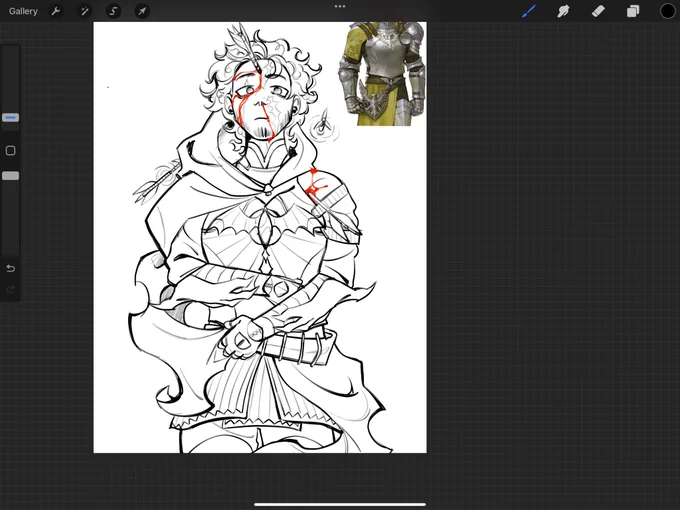Image resolution: width=680 pixels, height=510 pixels.
Task: Select the Eraser tool
Action: [x=598, y=11]
